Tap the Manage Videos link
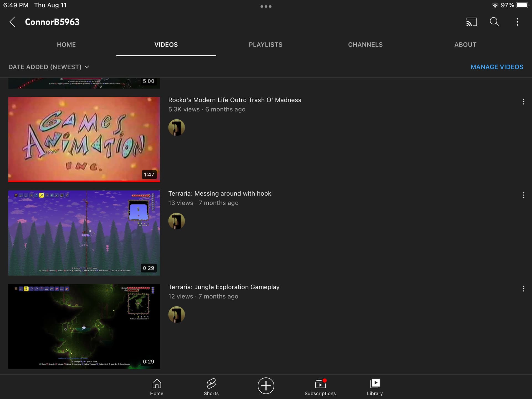This screenshot has width=532, height=399. click(497, 67)
